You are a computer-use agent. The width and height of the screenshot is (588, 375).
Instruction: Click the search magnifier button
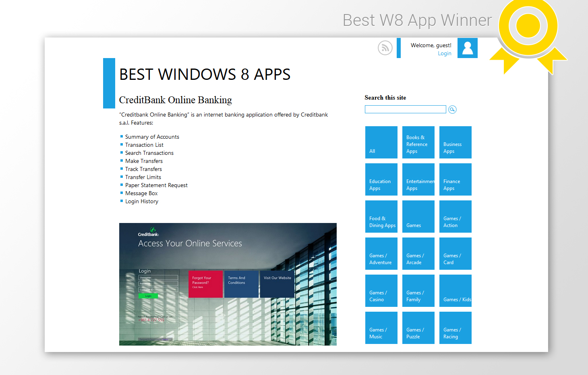pos(452,110)
